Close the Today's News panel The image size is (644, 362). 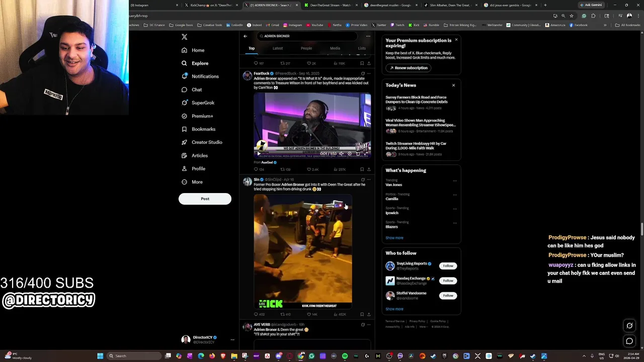click(453, 85)
